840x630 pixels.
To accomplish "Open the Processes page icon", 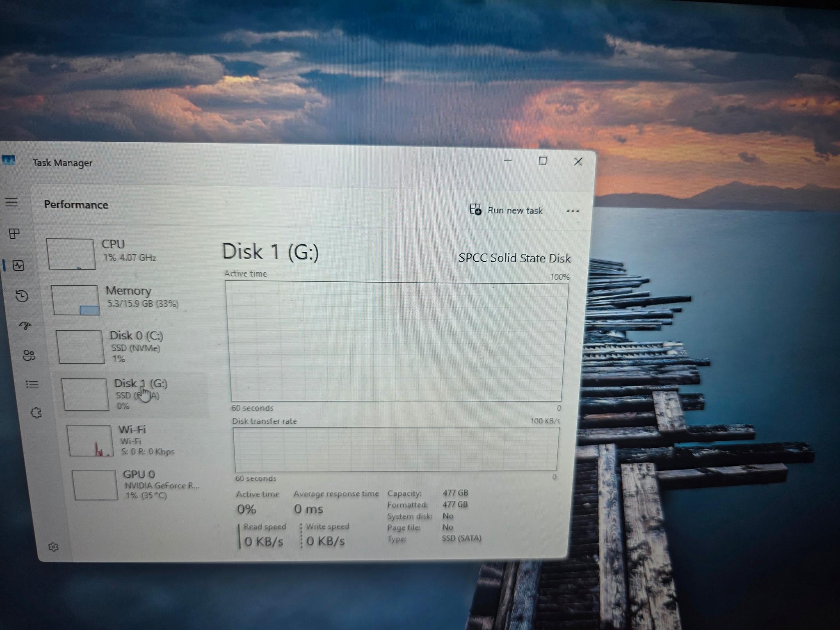I will click(x=14, y=234).
